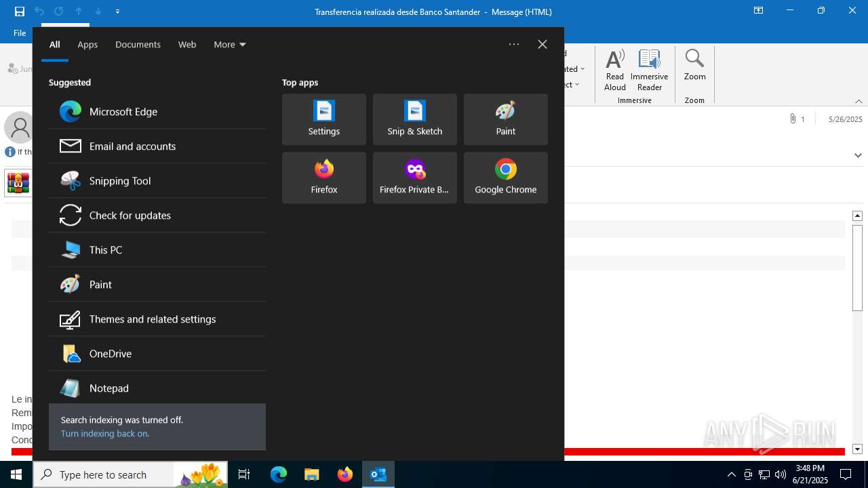Click Read Aloud in Outlook ribbon
Viewport: 868px width, 488px height.
click(615, 70)
